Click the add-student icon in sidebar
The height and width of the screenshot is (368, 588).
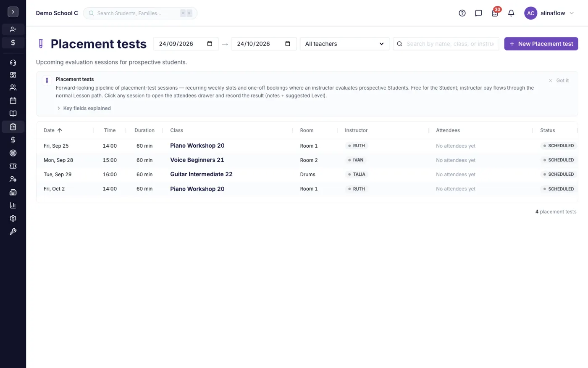click(13, 29)
